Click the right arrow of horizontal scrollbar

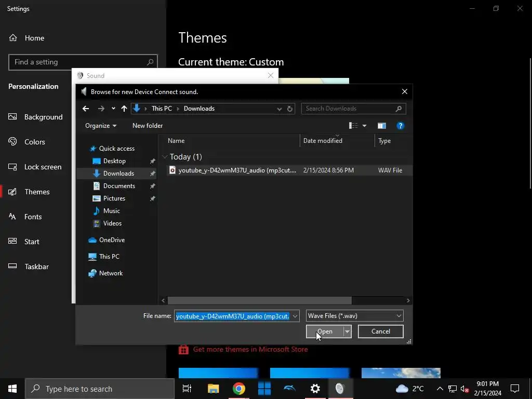(x=408, y=301)
